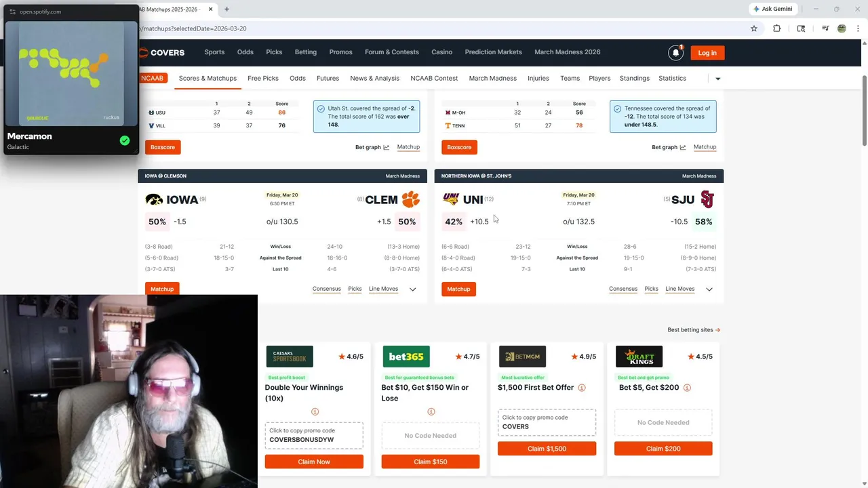The image size is (868, 488).
Task: Open the Statistics tab
Action: click(x=672, y=78)
